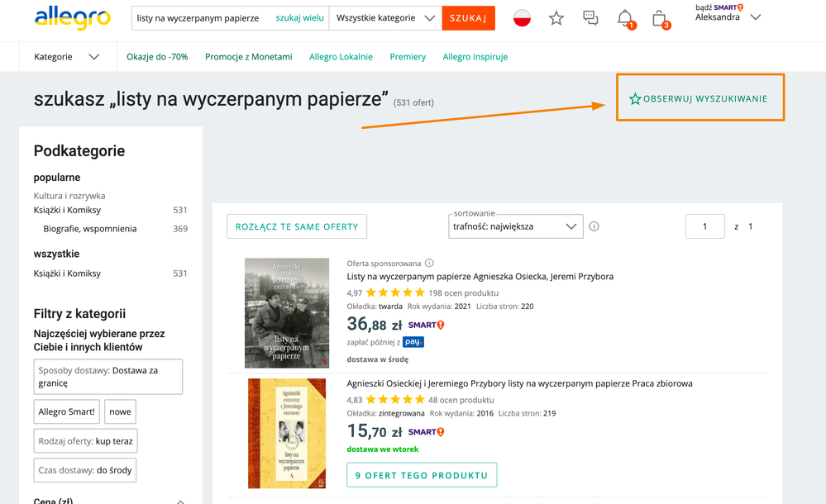
Task: Toggle Rodzaj oferty kup teraz filter
Action: pos(85,441)
